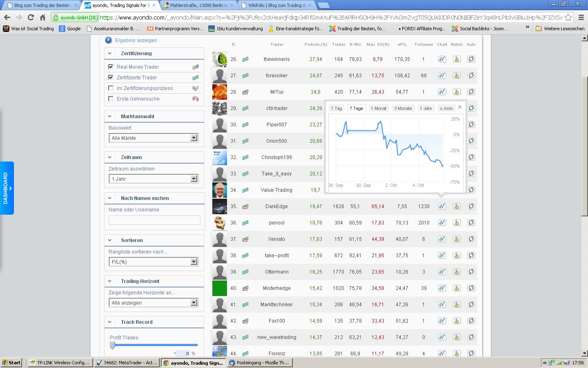Image resolution: width=588 pixels, height=368 pixels.
Task: Click auto-follow icon for thewinneris
Action: click(x=471, y=59)
